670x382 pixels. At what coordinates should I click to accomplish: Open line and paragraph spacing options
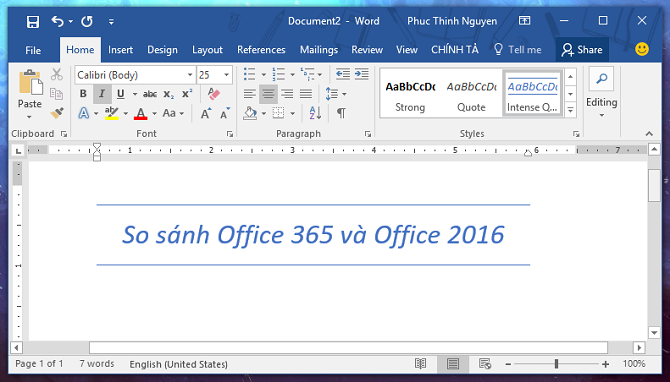336,94
